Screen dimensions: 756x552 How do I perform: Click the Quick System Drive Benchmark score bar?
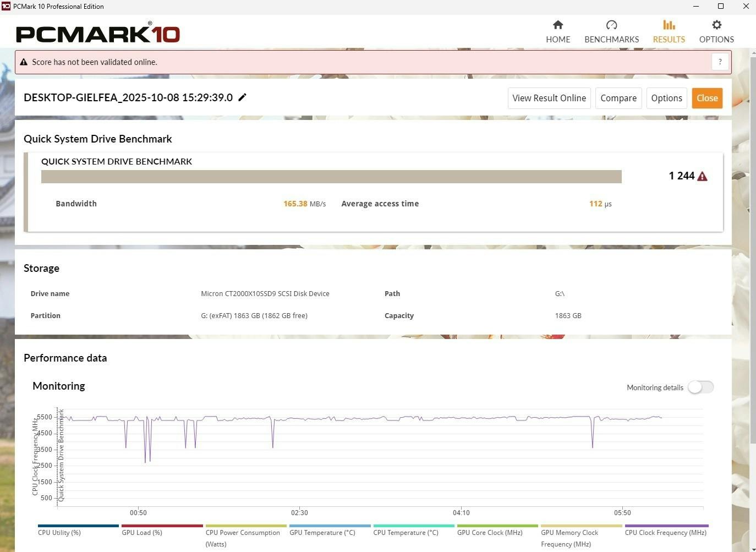(x=331, y=177)
